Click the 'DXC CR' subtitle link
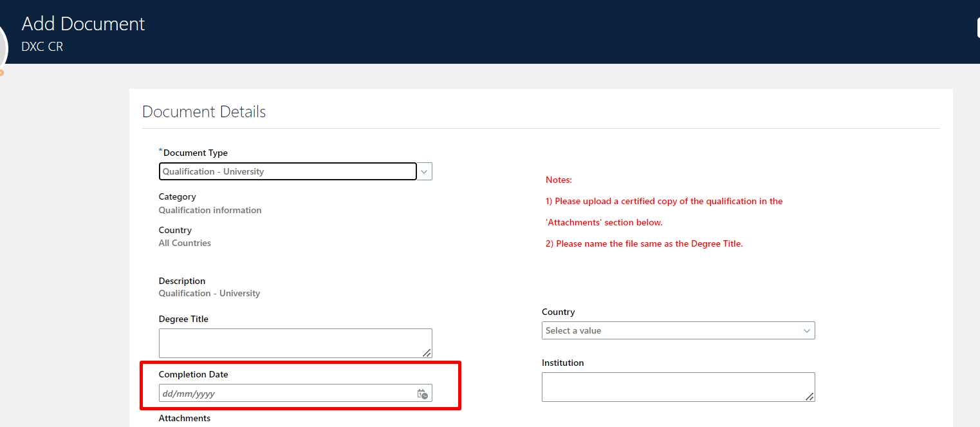This screenshot has width=980, height=427. tap(41, 46)
